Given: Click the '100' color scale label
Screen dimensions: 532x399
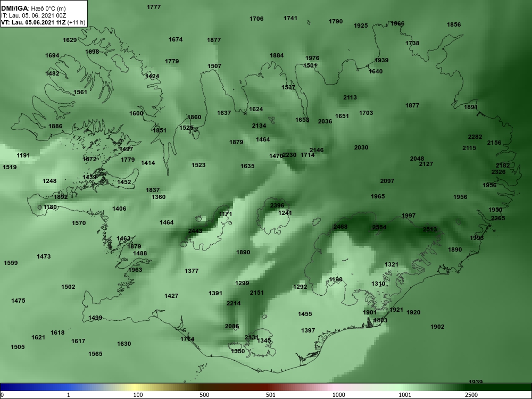Looking at the screenshot, I should (x=138, y=395).
